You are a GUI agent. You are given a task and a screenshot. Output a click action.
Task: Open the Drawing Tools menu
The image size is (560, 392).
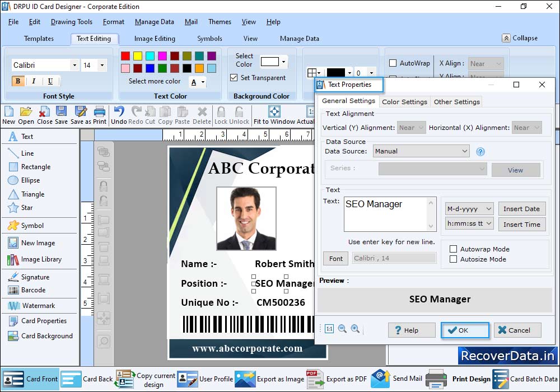(72, 22)
